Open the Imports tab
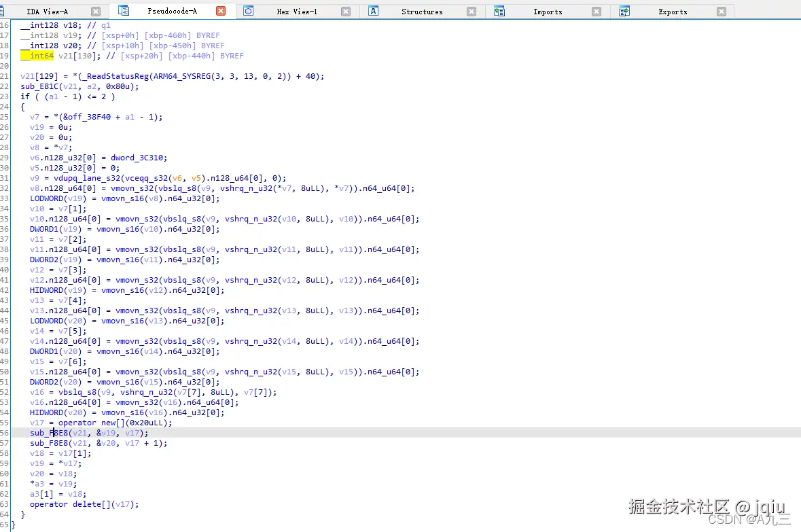 [548, 12]
